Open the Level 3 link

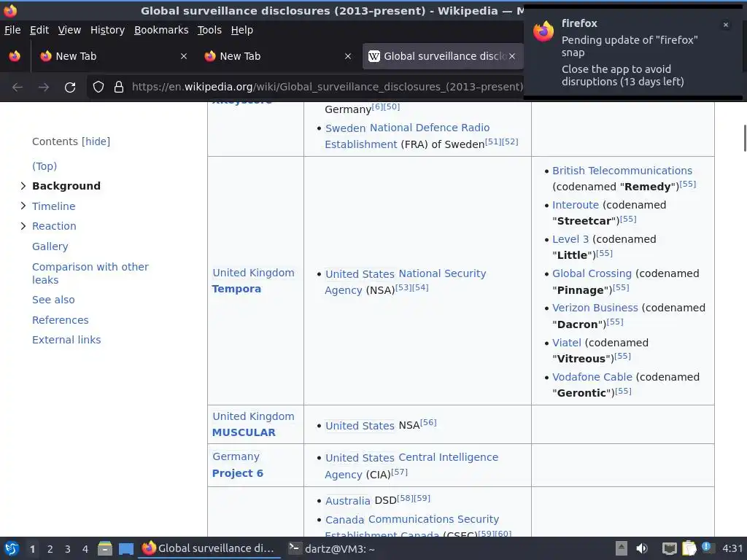coord(570,239)
